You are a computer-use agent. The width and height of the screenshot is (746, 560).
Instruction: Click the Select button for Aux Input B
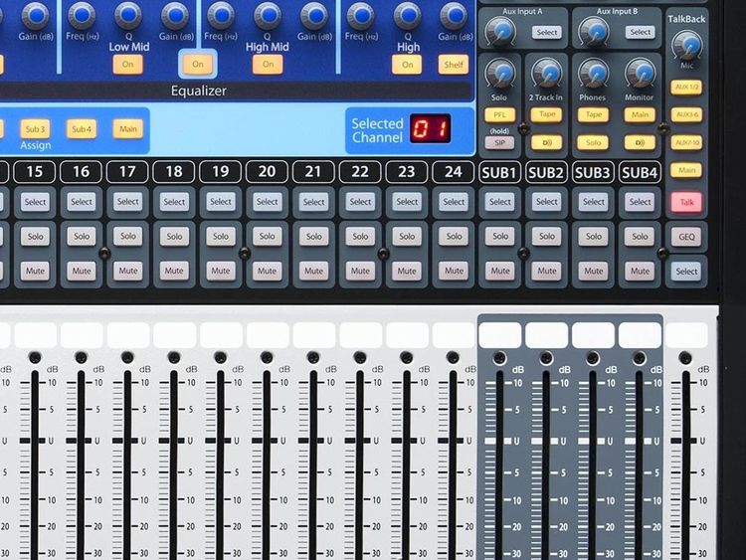coord(640,33)
